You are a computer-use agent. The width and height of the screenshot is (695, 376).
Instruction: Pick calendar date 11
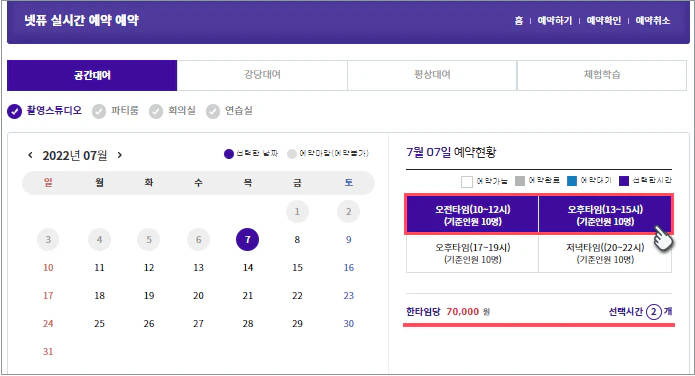(99, 267)
